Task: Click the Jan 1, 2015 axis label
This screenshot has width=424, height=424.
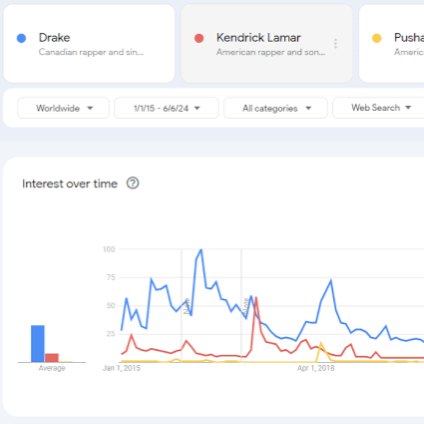Action: tap(122, 368)
